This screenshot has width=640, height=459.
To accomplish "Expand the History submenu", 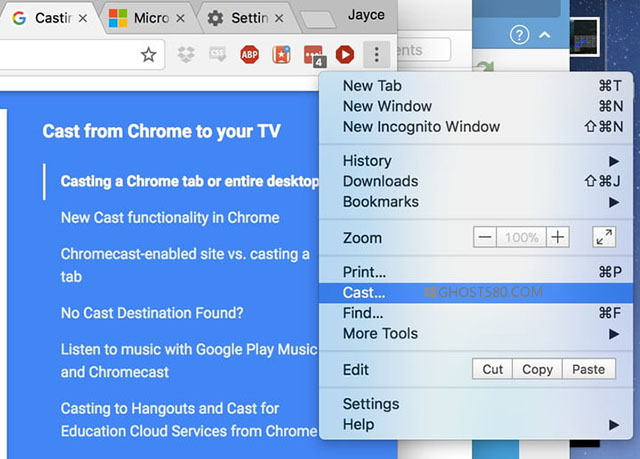I will coord(476,161).
